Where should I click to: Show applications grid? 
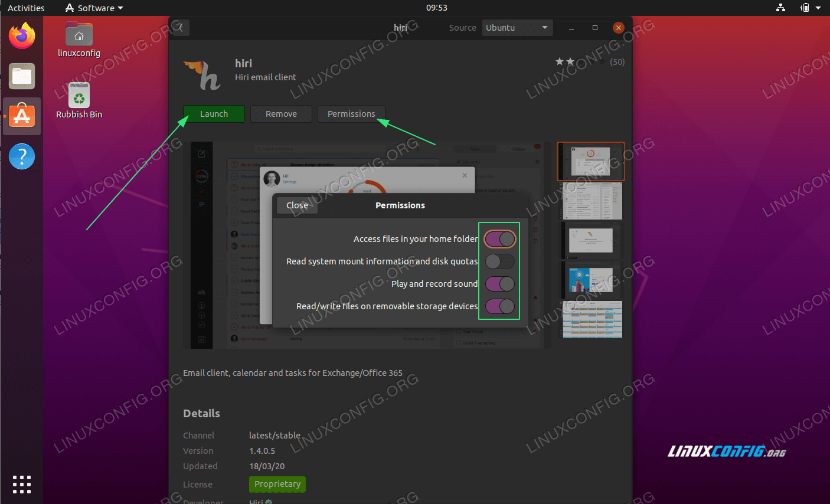click(x=22, y=485)
